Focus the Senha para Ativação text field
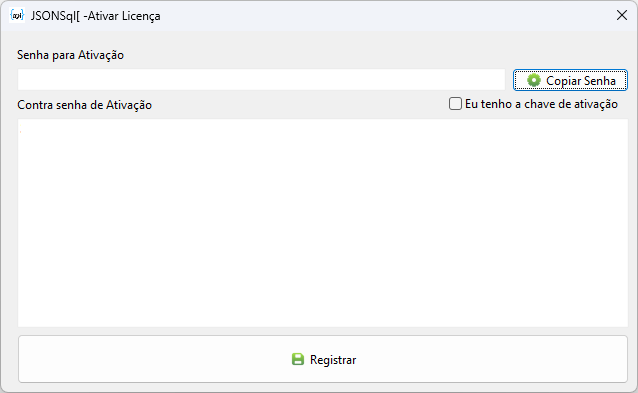This screenshot has width=638, height=393. pos(261,79)
